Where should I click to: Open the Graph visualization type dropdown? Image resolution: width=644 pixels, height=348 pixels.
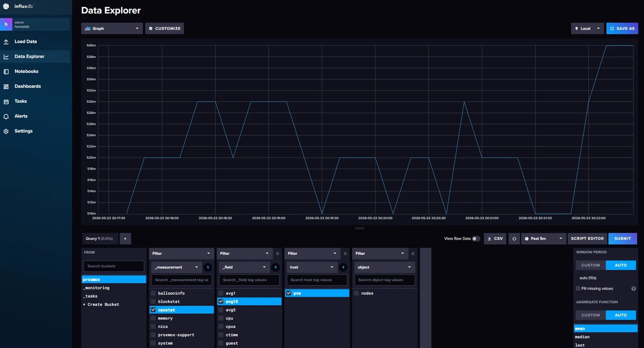click(112, 28)
